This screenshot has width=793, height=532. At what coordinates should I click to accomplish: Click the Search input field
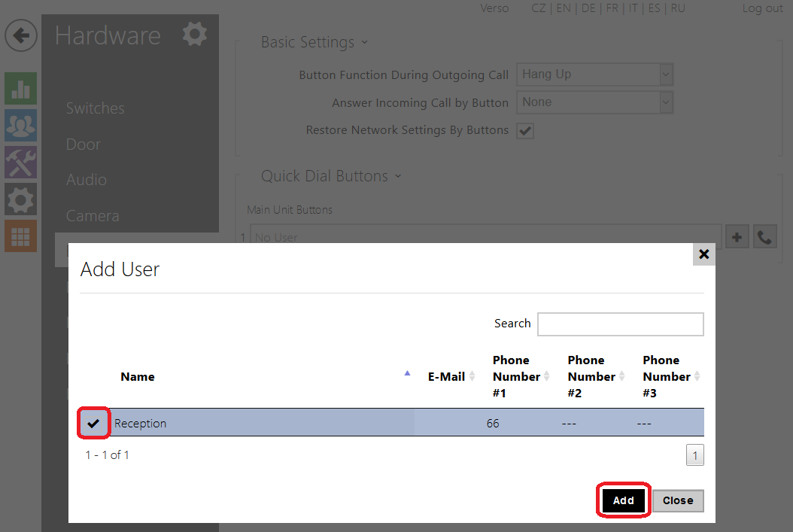point(620,324)
